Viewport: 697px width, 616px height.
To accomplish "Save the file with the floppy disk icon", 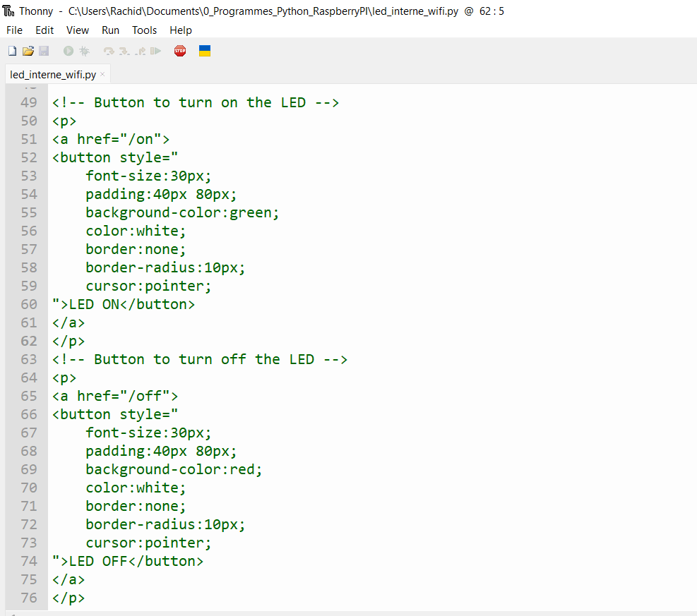I will coord(44,51).
